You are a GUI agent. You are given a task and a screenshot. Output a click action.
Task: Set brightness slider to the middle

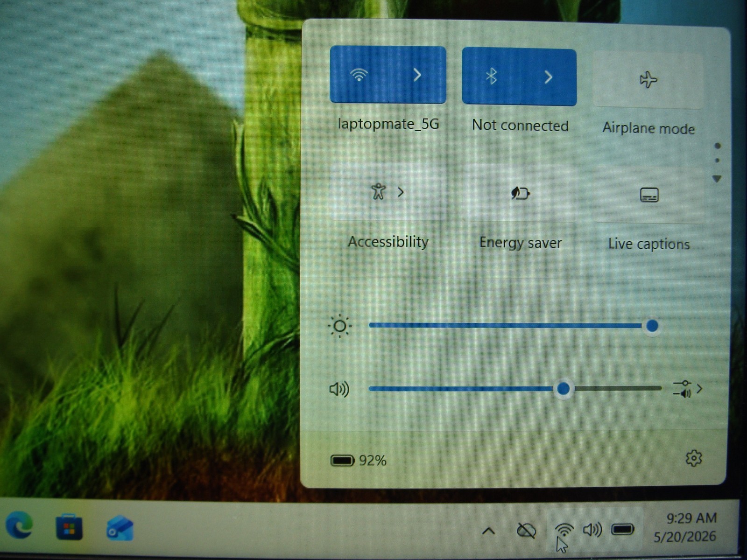pos(511,326)
